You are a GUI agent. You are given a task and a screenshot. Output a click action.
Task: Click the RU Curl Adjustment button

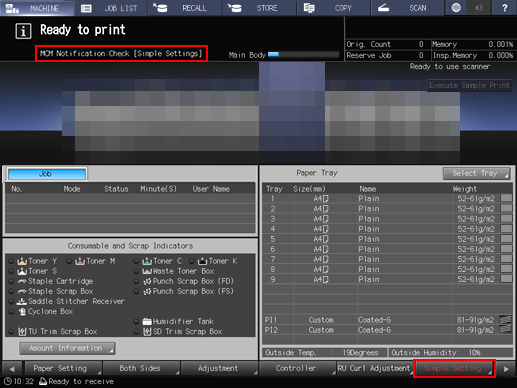[x=374, y=368]
